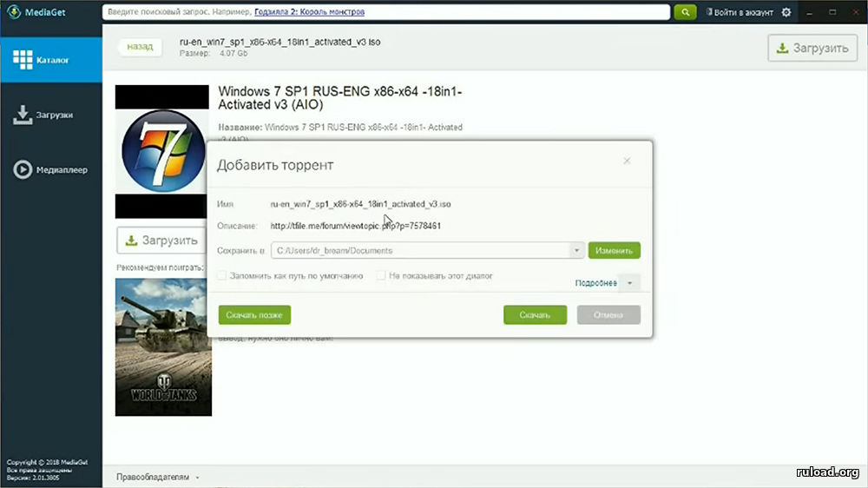Open the save path dropdown arrow
The image size is (868, 488).
(576, 250)
